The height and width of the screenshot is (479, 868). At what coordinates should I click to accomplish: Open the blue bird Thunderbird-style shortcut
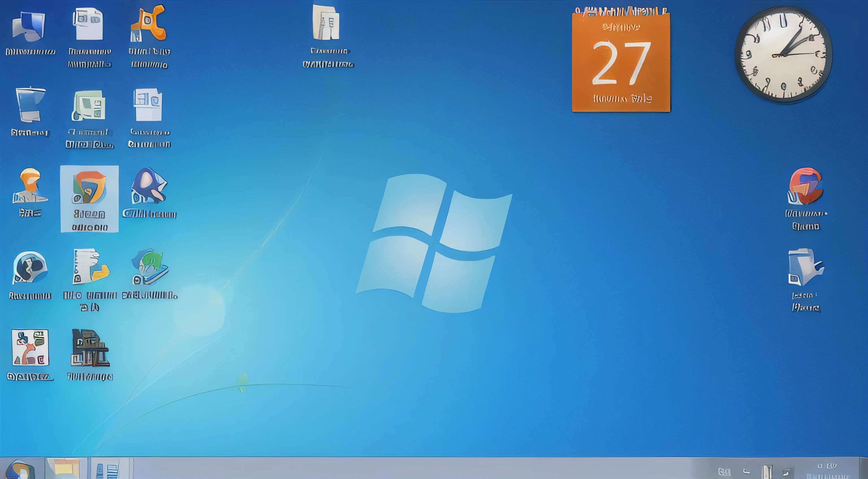149,186
